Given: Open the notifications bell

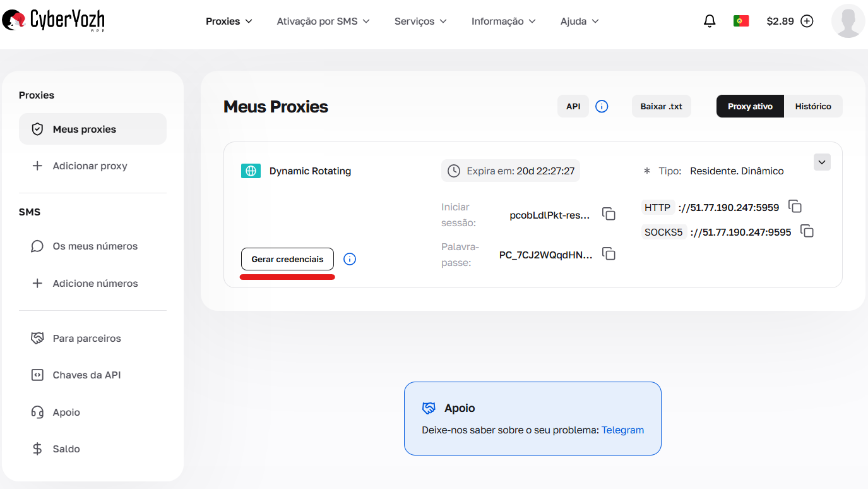Looking at the screenshot, I should click(709, 21).
